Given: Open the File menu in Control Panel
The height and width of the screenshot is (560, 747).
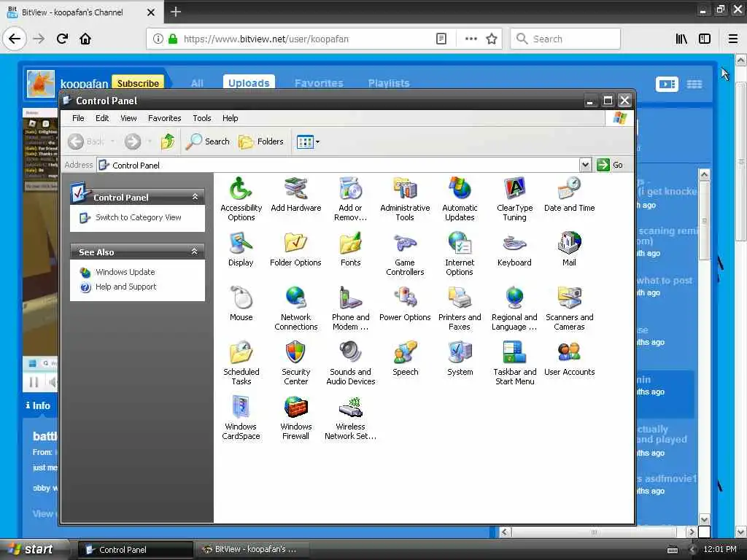Looking at the screenshot, I should click(78, 118).
